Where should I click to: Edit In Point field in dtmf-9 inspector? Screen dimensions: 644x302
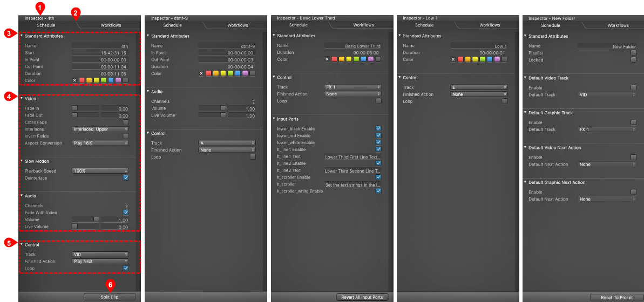[227, 53]
